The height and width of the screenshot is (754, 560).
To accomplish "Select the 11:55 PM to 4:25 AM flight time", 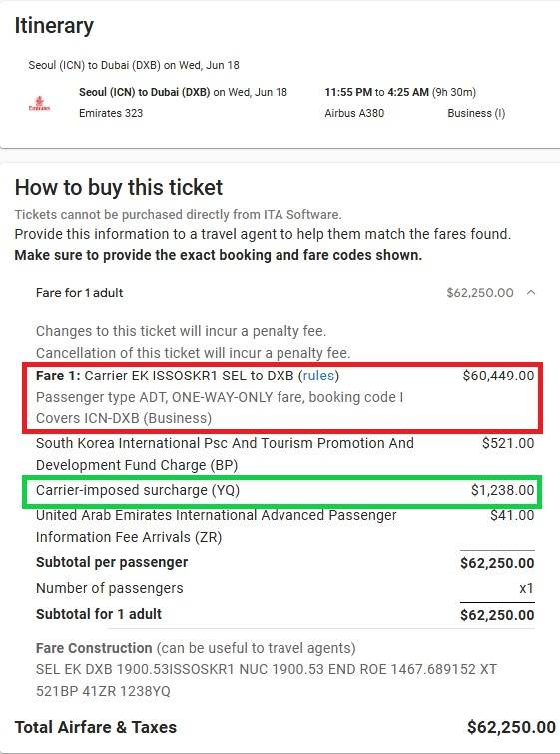I will [376, 92].
